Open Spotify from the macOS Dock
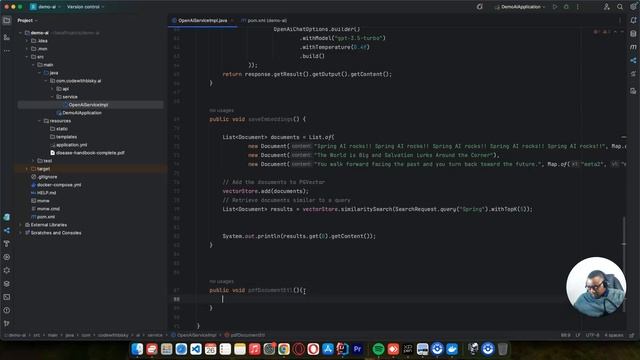 coord(378,349)
